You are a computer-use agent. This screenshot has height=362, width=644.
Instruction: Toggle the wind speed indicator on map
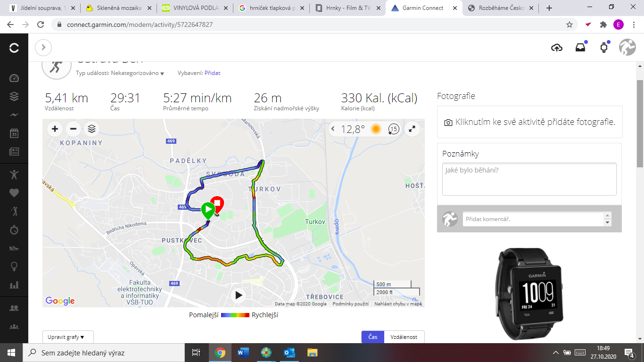394,129
